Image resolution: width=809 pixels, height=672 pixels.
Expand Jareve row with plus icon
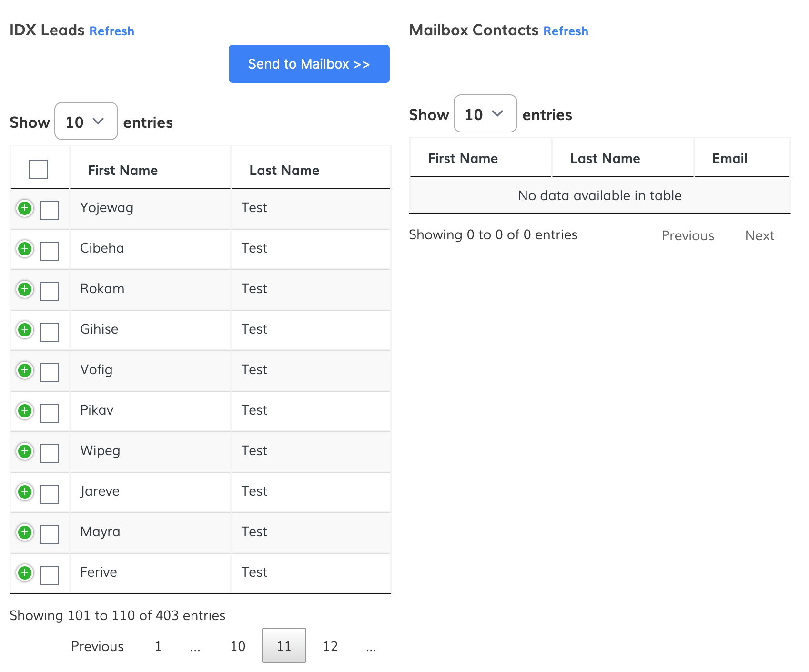pyautogui.click(x=25, y=492)
